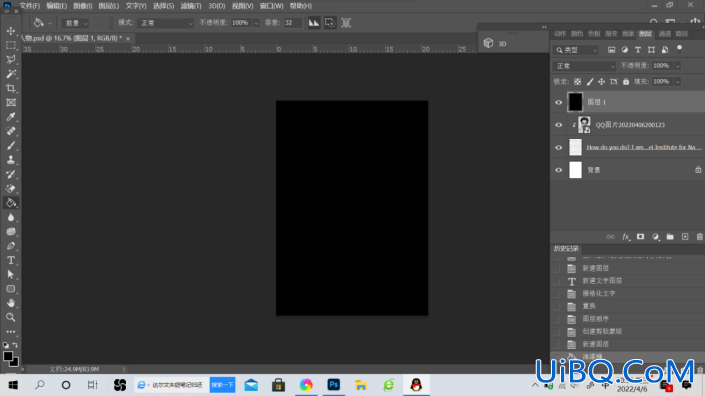705x396 pixels.
Task: Select the Eraser tool
Action: click(11, 189)
